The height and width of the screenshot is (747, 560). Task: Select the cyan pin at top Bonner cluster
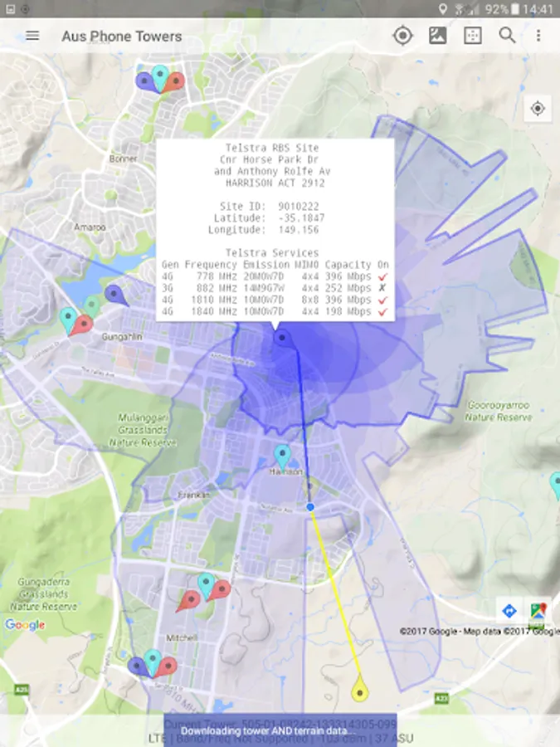[160, 77]
